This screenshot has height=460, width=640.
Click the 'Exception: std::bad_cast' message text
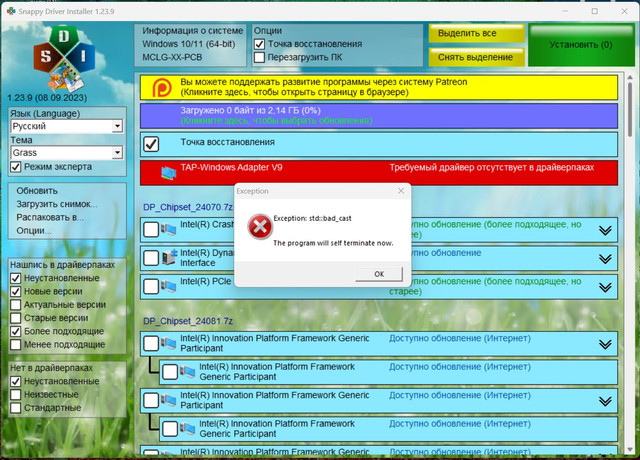tap(312, 218)
